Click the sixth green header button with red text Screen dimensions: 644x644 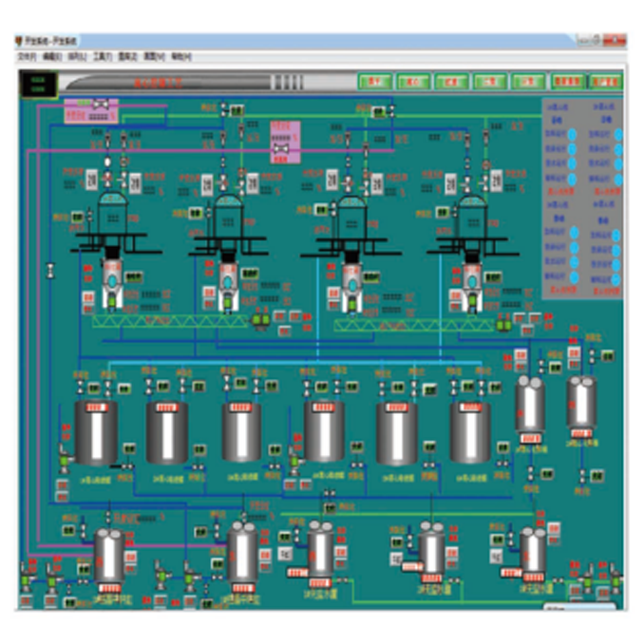[x=567, y=82]
